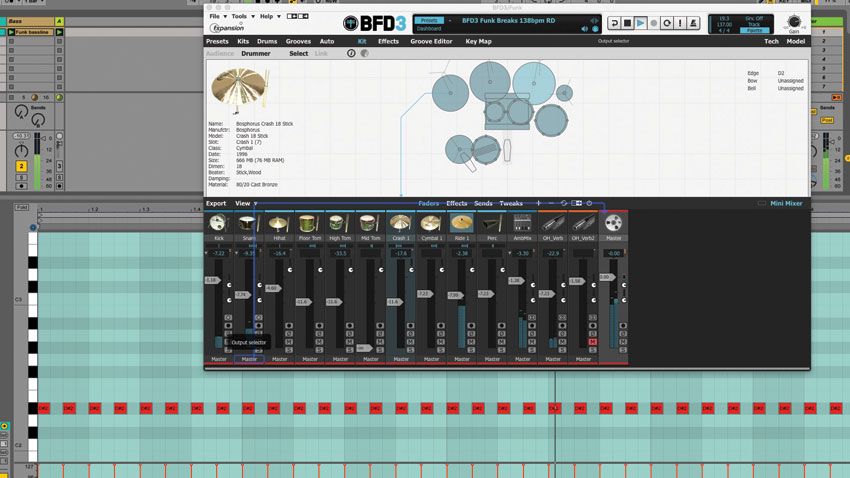Image resolution: width=850 pixels, height=478 pixels.
Task: Open the Key Map tab
Action: (x=478, y=42)
